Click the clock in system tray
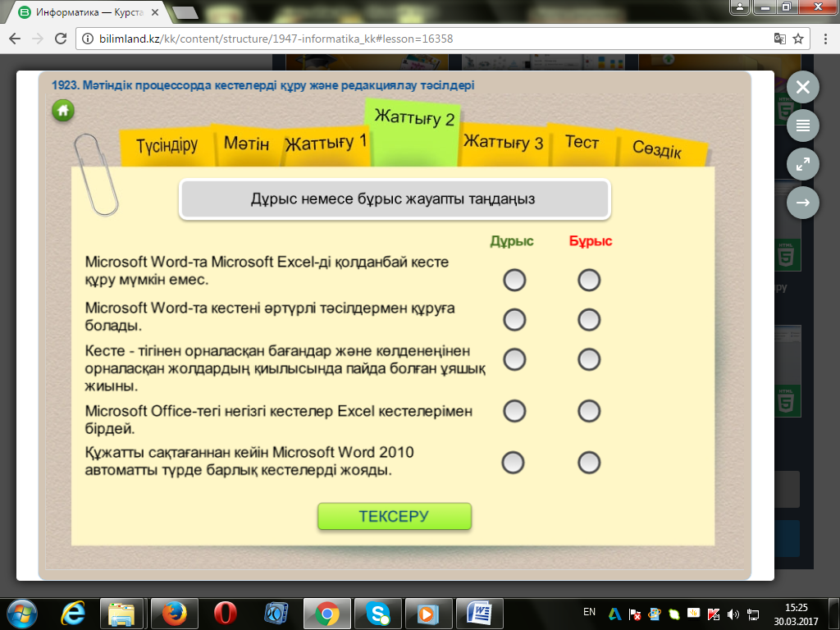Screen dimensions: 840x630 [796, 614]
